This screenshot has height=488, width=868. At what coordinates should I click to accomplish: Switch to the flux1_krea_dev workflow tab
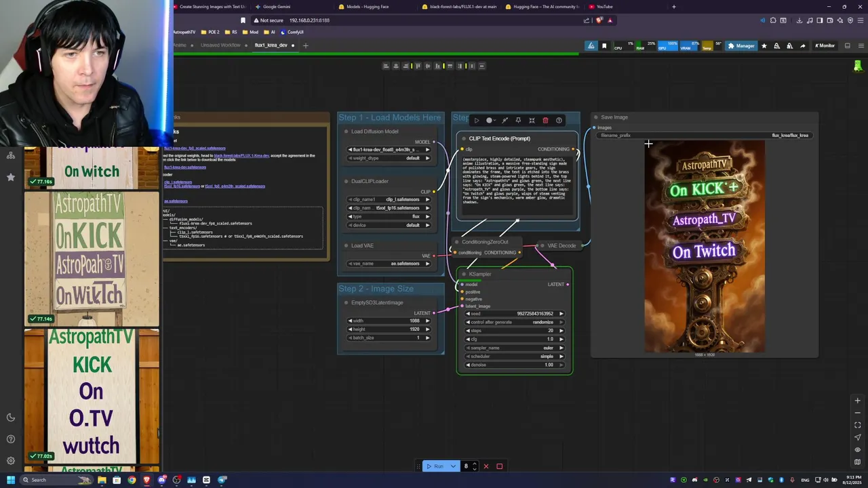(271, 45)
